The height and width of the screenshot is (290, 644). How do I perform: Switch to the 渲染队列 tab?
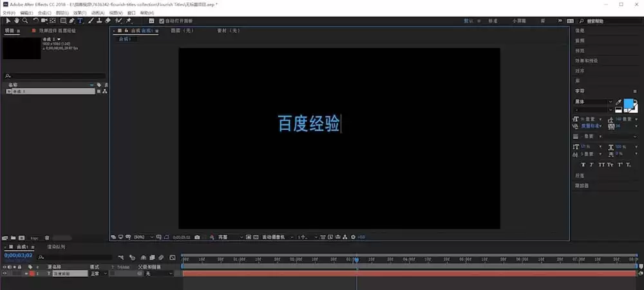coord(56,248)
